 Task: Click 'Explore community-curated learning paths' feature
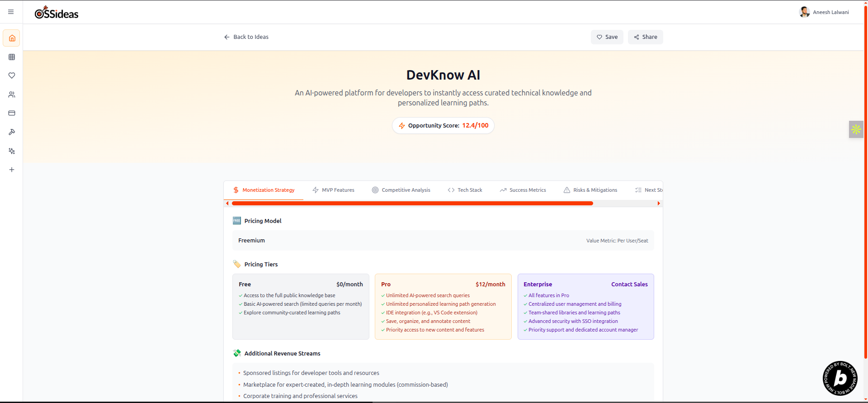coord(292,313)
